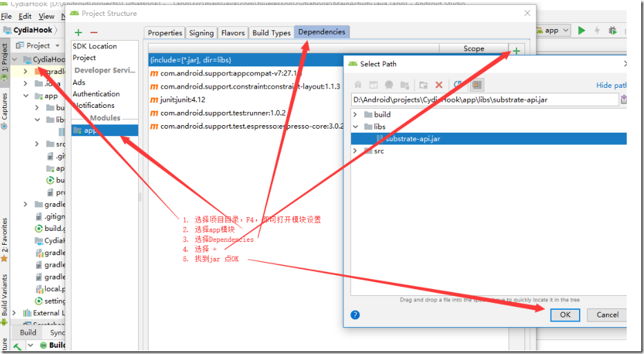Open the help question mark icon
644x354 pixels.
tap(355, 315)
